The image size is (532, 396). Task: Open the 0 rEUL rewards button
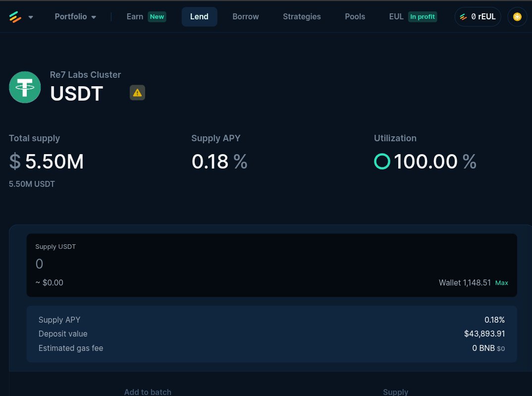click(x=478, y=17)
